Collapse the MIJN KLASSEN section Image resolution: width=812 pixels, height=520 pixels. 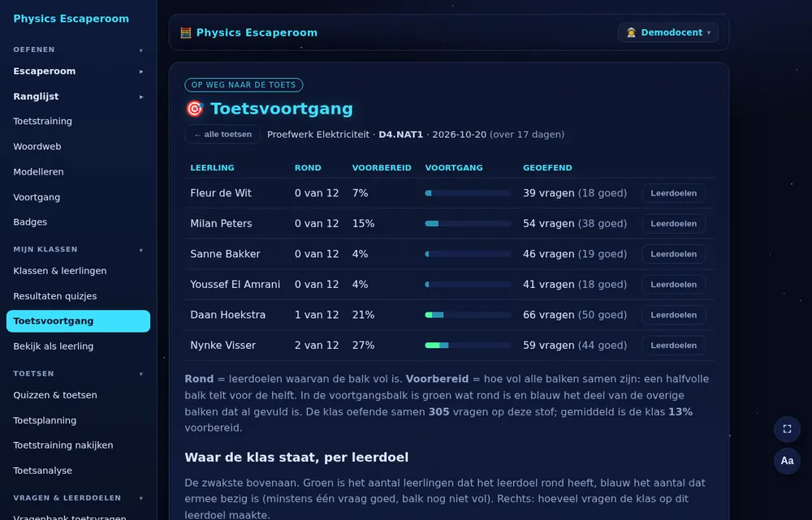[x=140, y=250]
